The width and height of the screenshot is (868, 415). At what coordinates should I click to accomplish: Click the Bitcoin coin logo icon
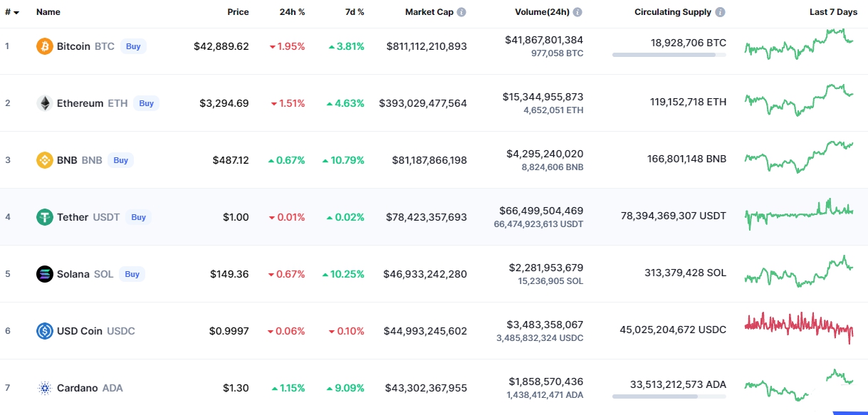click(x=45, y=46)
